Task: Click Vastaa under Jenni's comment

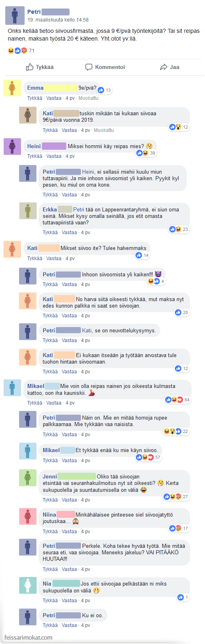Action: tap(69, 500)
